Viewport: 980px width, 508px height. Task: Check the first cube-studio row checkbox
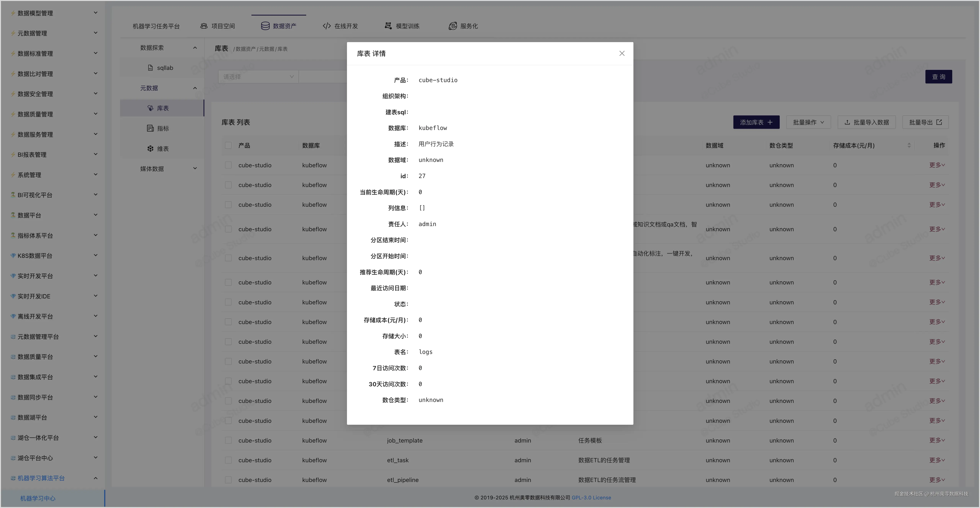coord(228,165)
